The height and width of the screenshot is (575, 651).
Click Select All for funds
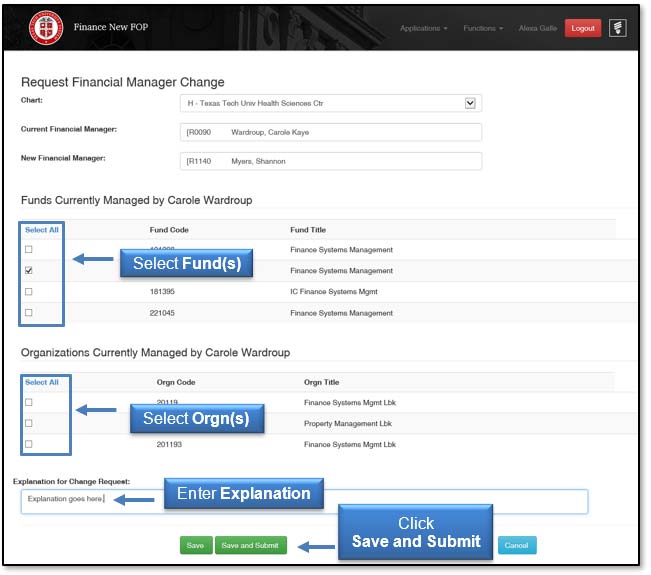(x=42, y=230)
